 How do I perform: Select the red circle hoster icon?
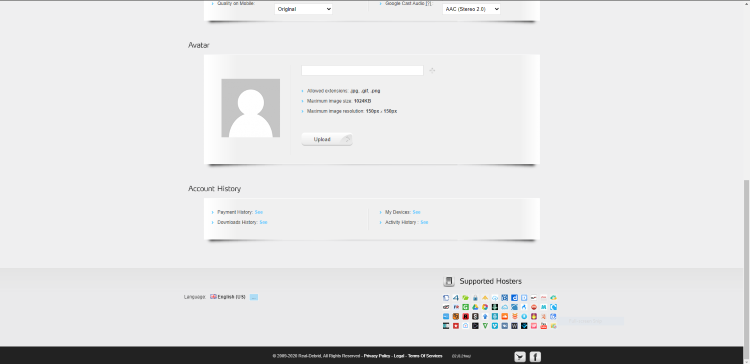[x=534, y=307]
